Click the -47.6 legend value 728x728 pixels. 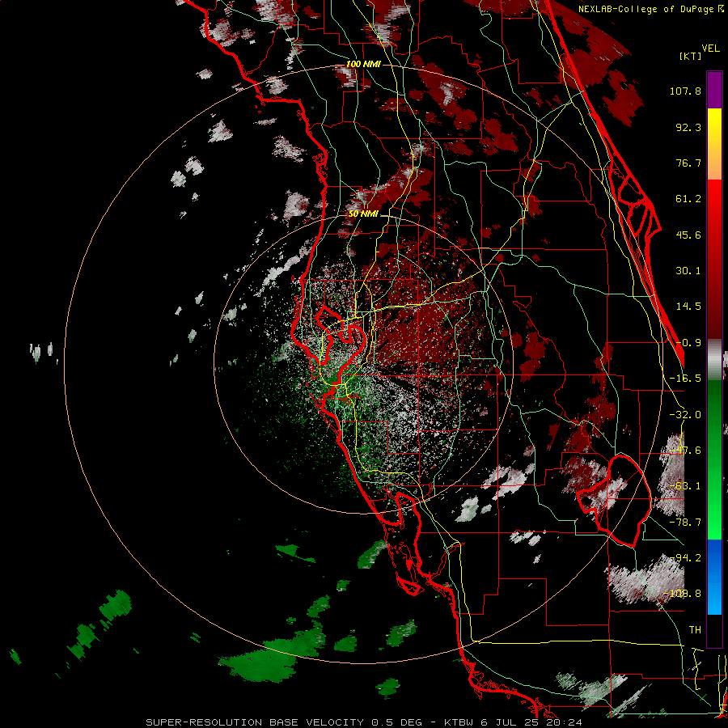(685, 451)
